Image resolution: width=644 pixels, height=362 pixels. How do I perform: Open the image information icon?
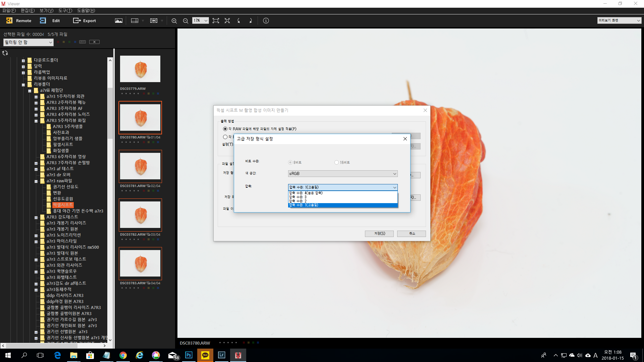tap(266, 21)
